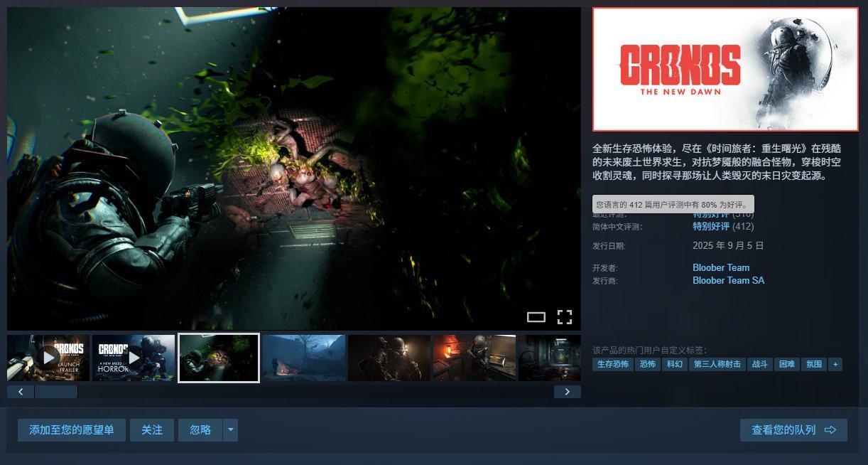The image size is (868, 465).
Task: Switch the video to theater mode
Action: [536, 317]
